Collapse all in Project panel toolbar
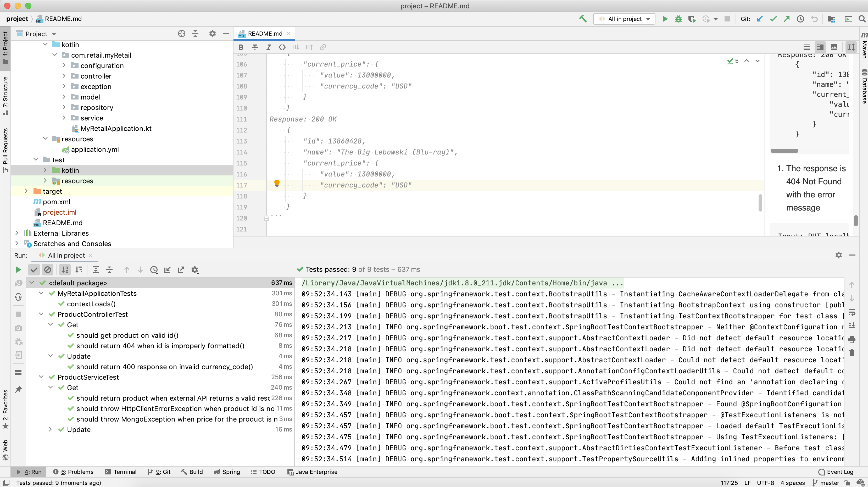 [x=195, y=33]
